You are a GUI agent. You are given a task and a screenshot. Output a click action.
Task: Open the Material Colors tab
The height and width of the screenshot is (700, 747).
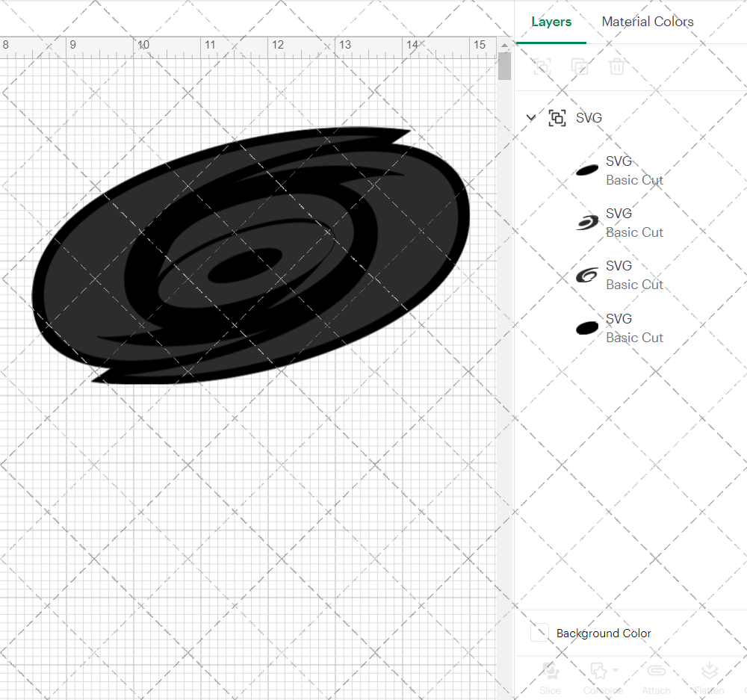[648, 22]
